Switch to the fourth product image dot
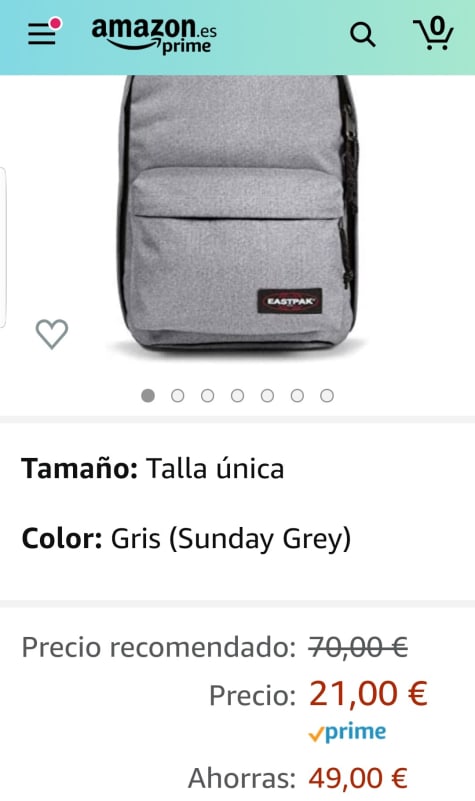475x801 pixels. (237, 395)
